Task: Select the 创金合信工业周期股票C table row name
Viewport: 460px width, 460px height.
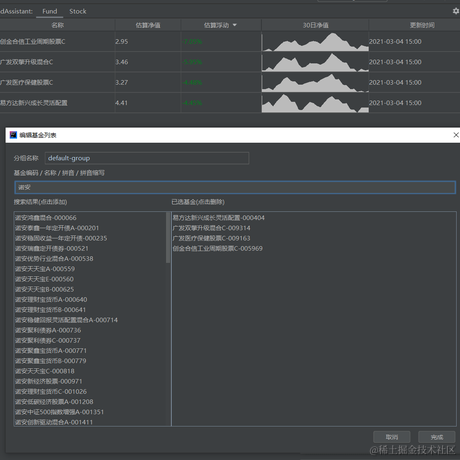Action: [x=33, y=42]
